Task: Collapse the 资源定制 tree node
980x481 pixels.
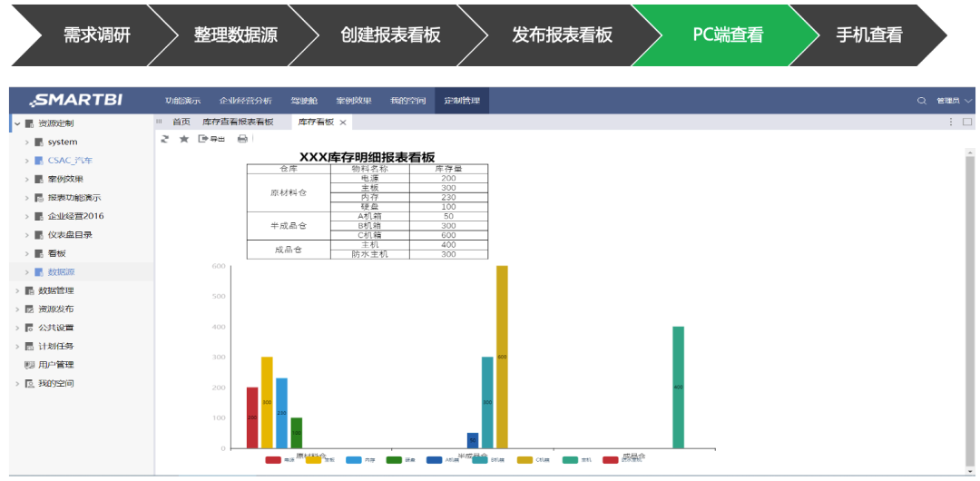Action: point(17,123)
